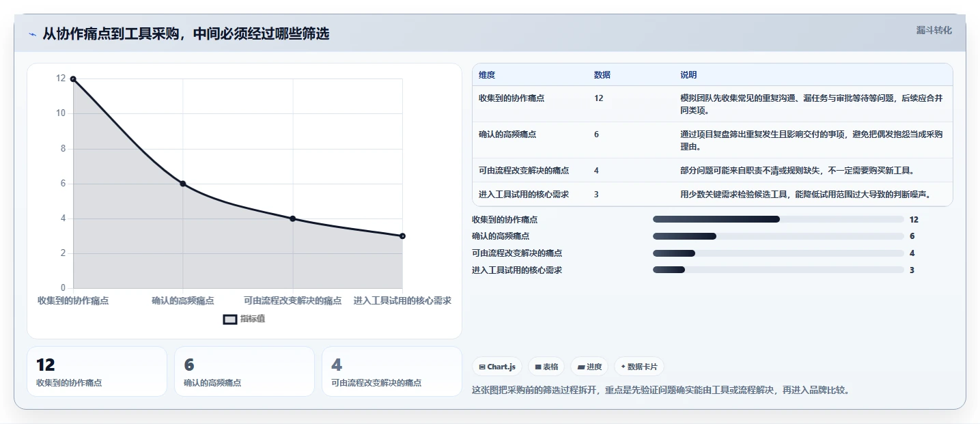The width and height of the screenshot is (980, 424).
Task: Click the 进入工具试用的核心需求 progress bar
Action: (779, 270)
